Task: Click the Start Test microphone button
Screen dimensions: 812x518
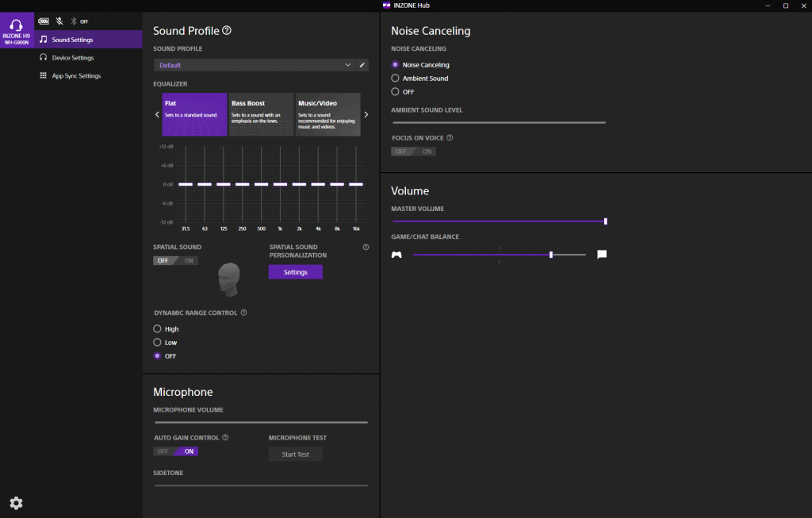Action: click(296, 455)
